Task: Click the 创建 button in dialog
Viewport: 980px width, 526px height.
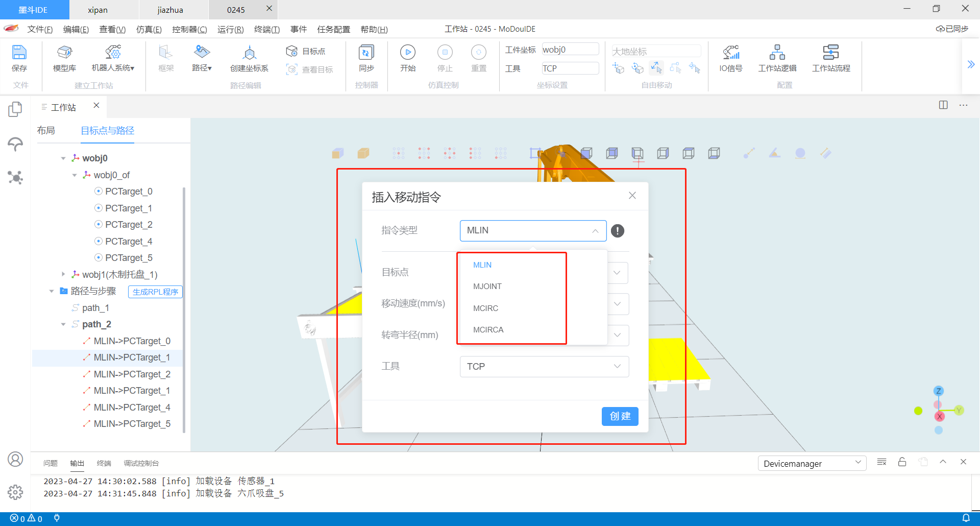Action: coord(620,416)
